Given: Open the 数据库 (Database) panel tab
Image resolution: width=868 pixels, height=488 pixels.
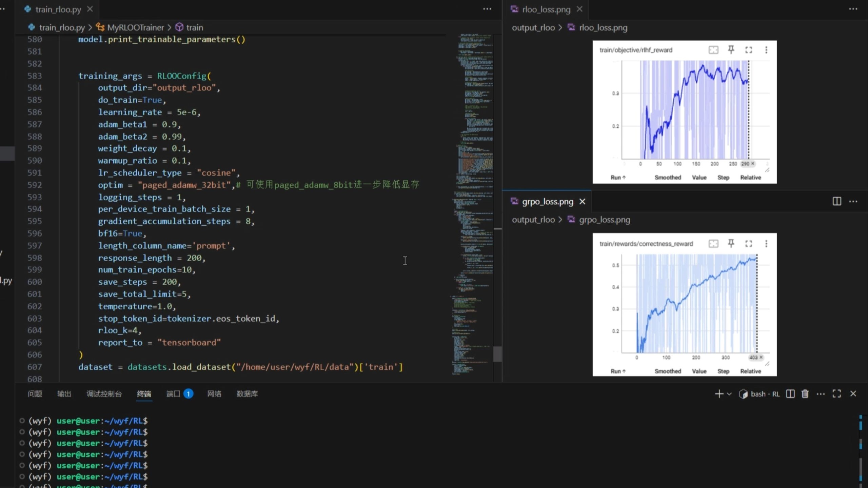Looking at the screenshot, I should [x=247, y=394].
